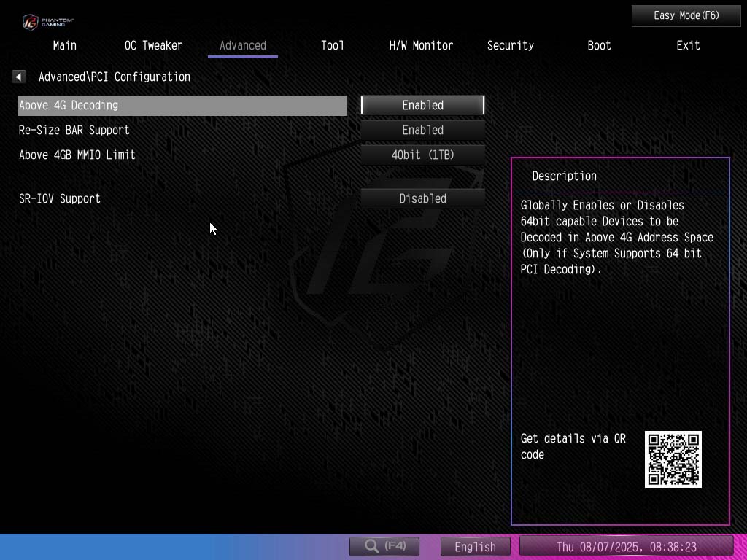The width and height of the screenshot is (747, 560).
Task: Open the Above 4GB MMIO Limit dropdown
Action: [422, 155]
